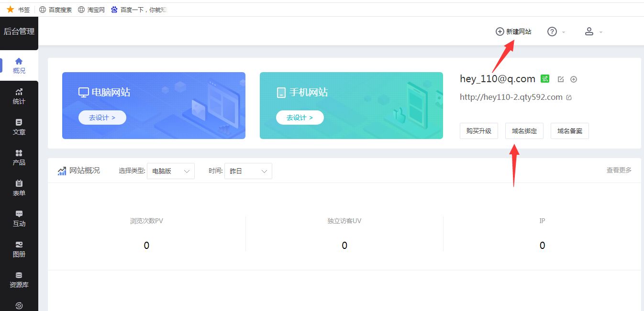Open the 昨日 time dropdown
Screen dimensions: 644x311
(x=248, y=171)
